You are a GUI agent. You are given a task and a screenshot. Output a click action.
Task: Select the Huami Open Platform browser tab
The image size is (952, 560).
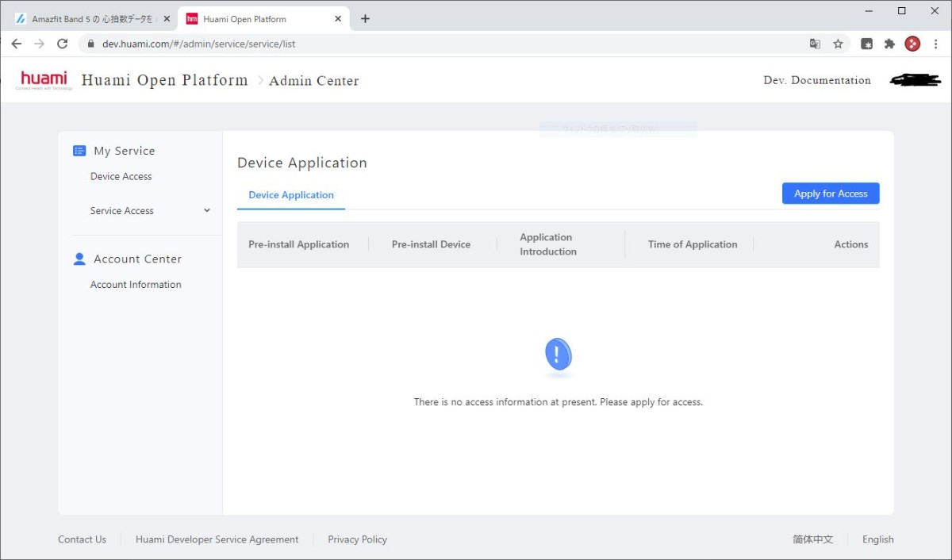click(x=263, y=18)
